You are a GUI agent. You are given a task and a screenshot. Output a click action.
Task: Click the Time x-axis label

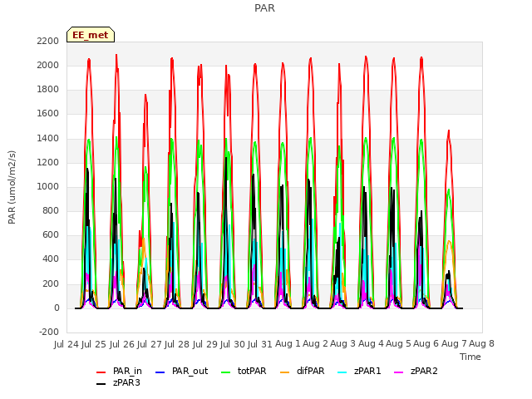click(470, 357)
